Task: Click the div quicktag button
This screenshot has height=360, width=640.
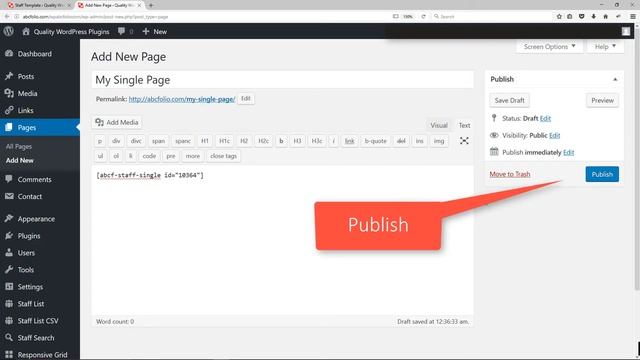Action: coord(116,141)
